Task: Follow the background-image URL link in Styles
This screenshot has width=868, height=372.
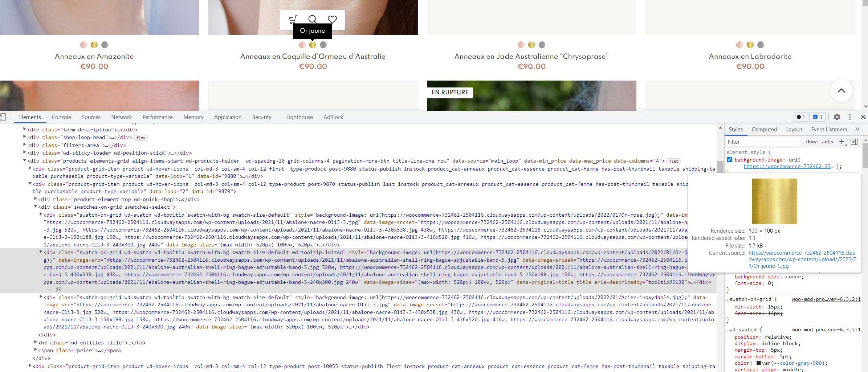Action: [788, 166]
